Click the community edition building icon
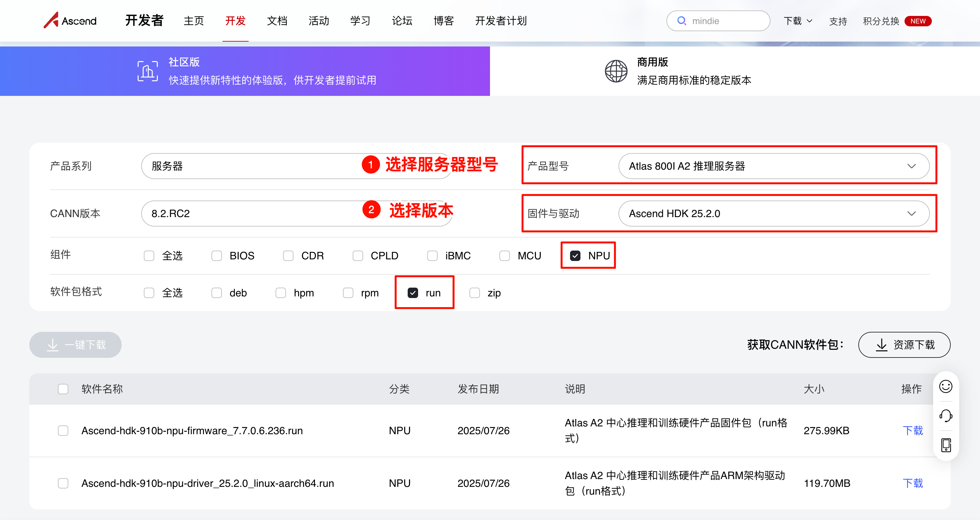The image size is (980, 520). pos(147,71)
